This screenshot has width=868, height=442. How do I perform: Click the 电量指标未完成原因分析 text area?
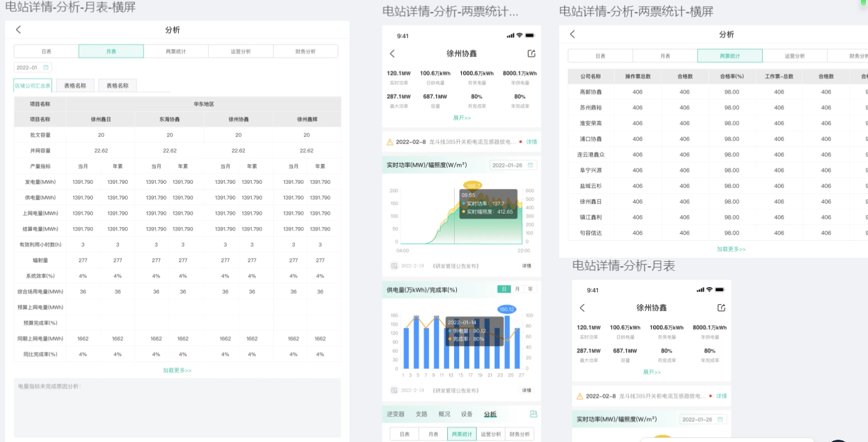[x=178, y=408]
